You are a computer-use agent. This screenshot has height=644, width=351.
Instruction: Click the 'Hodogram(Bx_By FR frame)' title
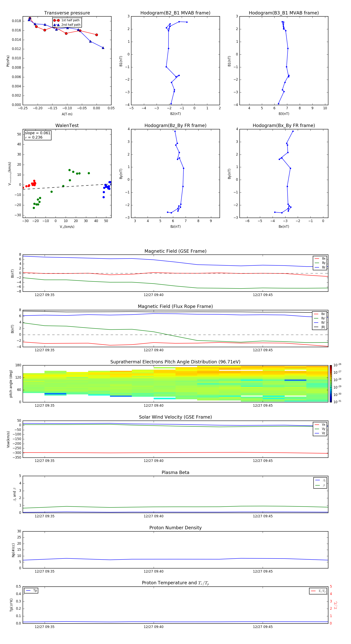click(x=284, y=125)
